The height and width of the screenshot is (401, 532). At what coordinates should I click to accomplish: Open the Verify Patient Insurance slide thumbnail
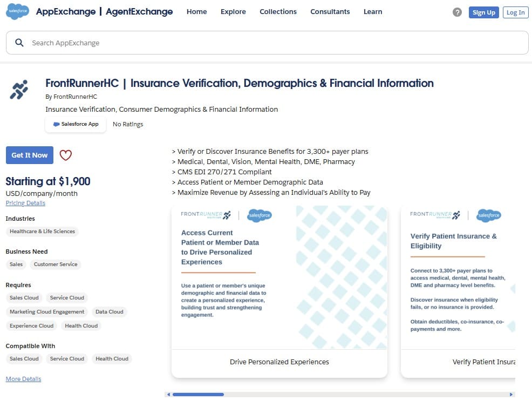coord(458,277)
